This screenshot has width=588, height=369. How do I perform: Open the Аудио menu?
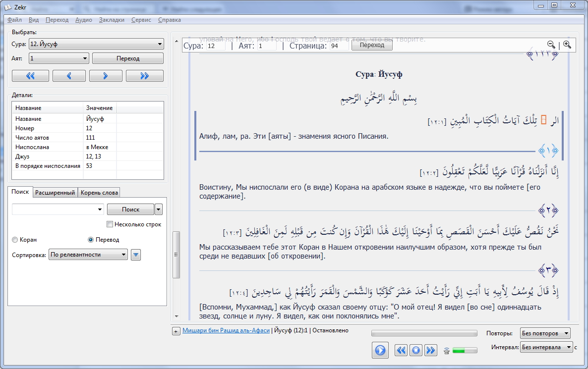pyautogui.click(x=84, y=20)
